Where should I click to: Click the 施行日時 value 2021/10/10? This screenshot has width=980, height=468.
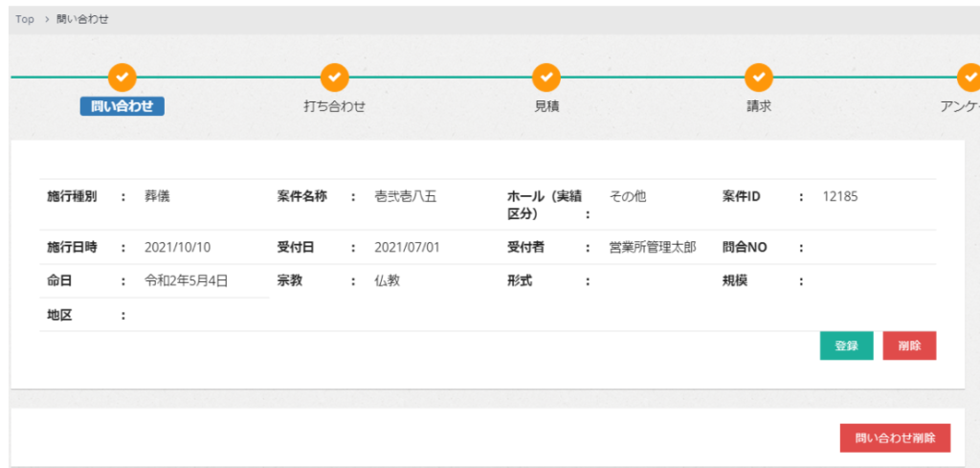178,247
